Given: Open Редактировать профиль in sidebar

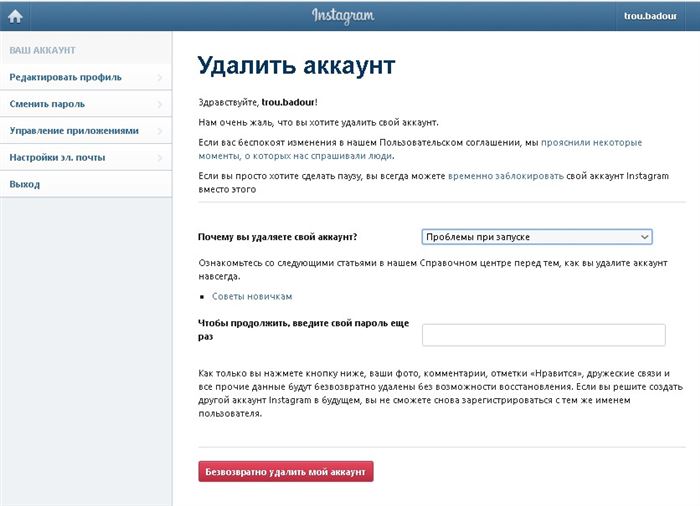Looking at the screenshot, I should (86, 77).
